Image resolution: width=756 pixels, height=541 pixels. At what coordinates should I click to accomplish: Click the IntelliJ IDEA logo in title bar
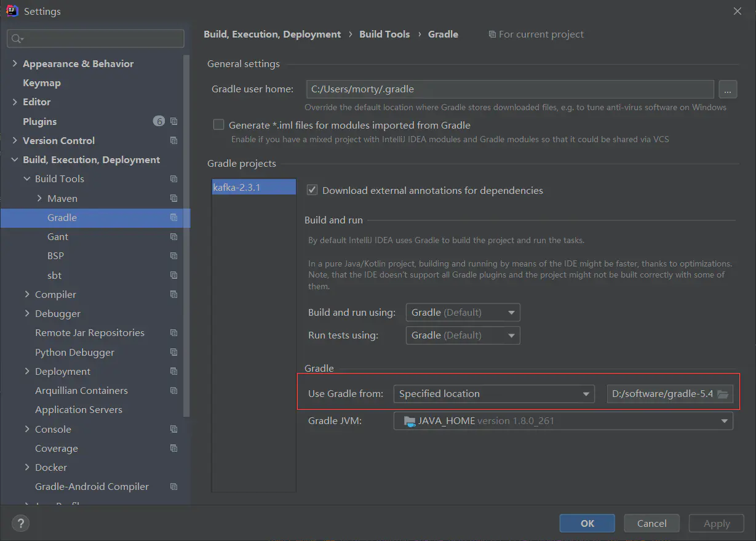click(12, 11)
